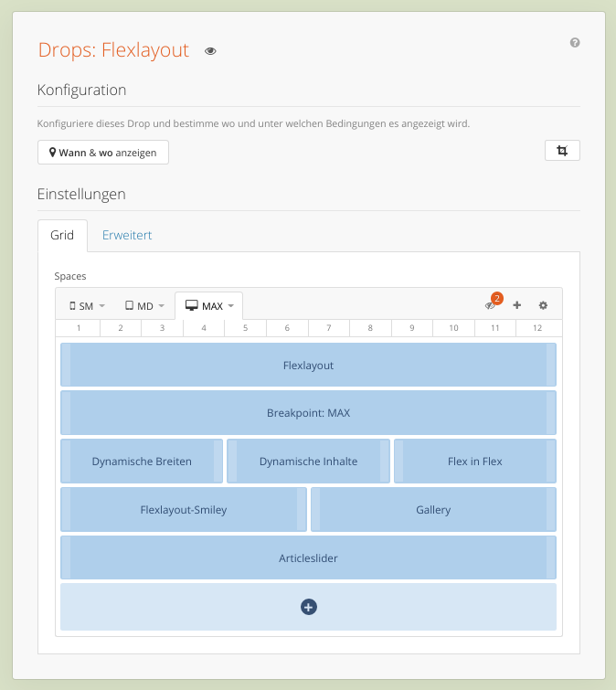The width and height of the screenshot is (616, 690).
Task: Click the Drops: Flexlayout title
Action: [113, 49]
